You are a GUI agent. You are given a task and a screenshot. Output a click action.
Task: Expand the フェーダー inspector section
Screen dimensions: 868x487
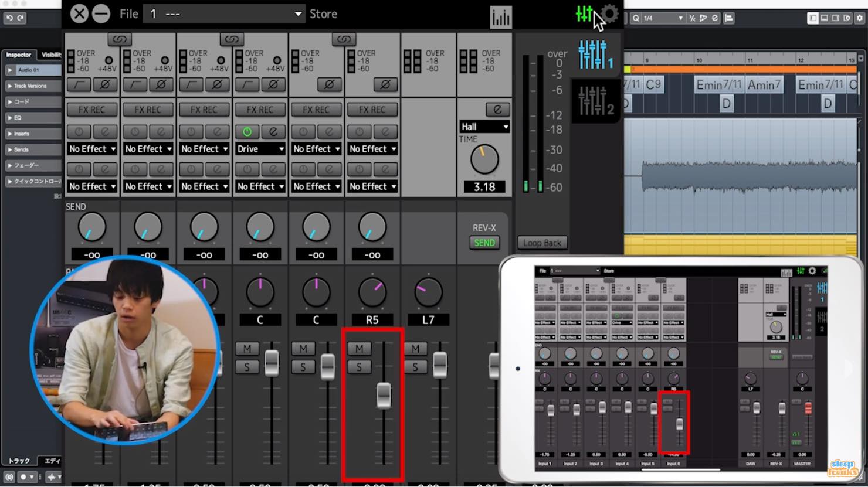(33, 165)
